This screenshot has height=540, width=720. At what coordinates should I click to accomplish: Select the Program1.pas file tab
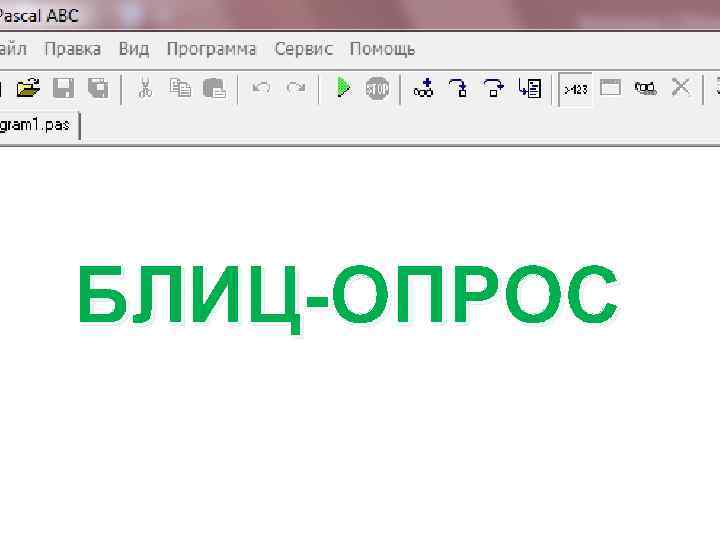pos(38,125)
